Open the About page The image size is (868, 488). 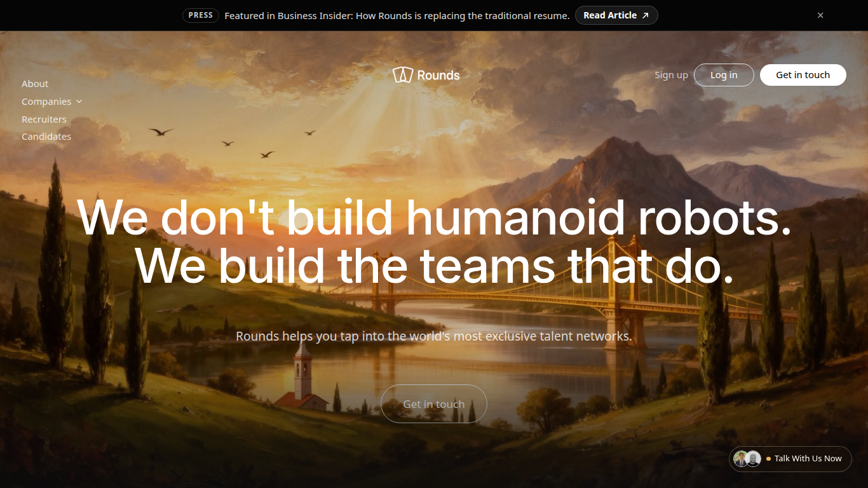[35, 84]
